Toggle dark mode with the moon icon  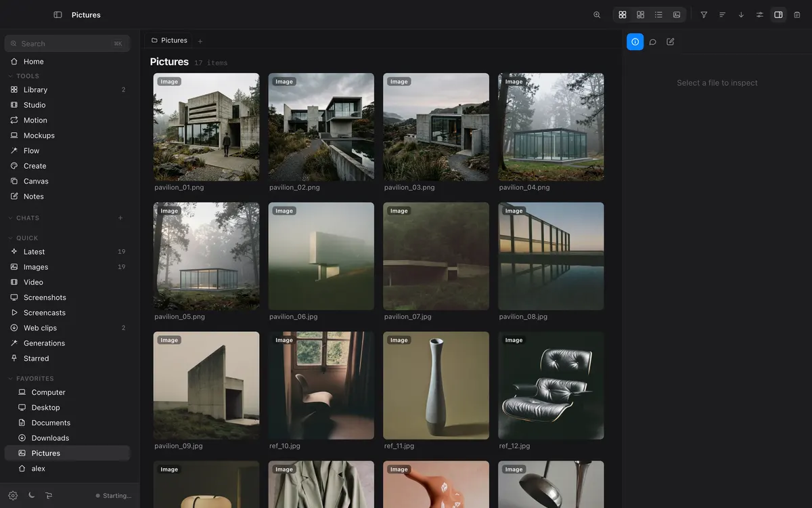coord(31,495)
